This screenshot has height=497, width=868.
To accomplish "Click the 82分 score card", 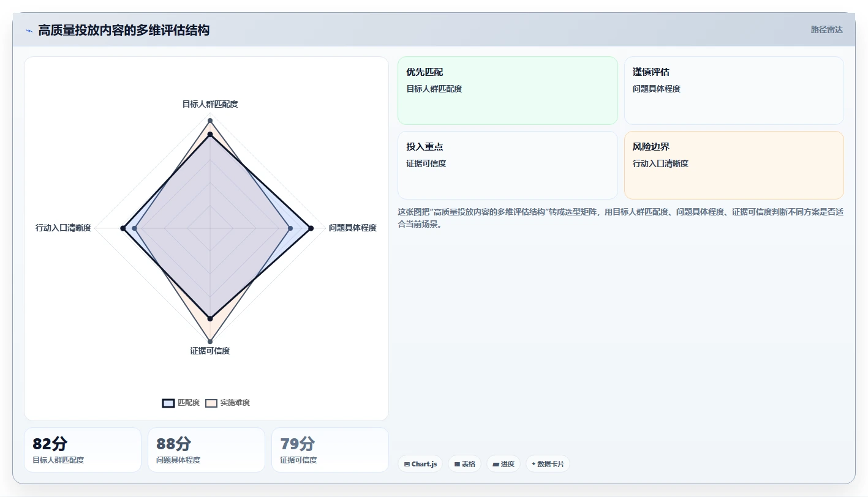I will [83, 450].
